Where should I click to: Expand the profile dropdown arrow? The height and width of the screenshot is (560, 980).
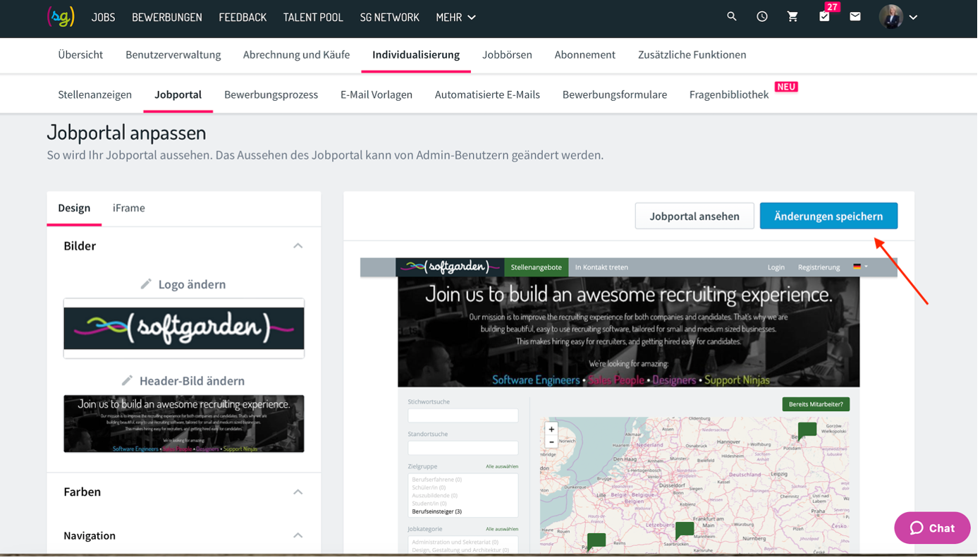click(916, 18)
